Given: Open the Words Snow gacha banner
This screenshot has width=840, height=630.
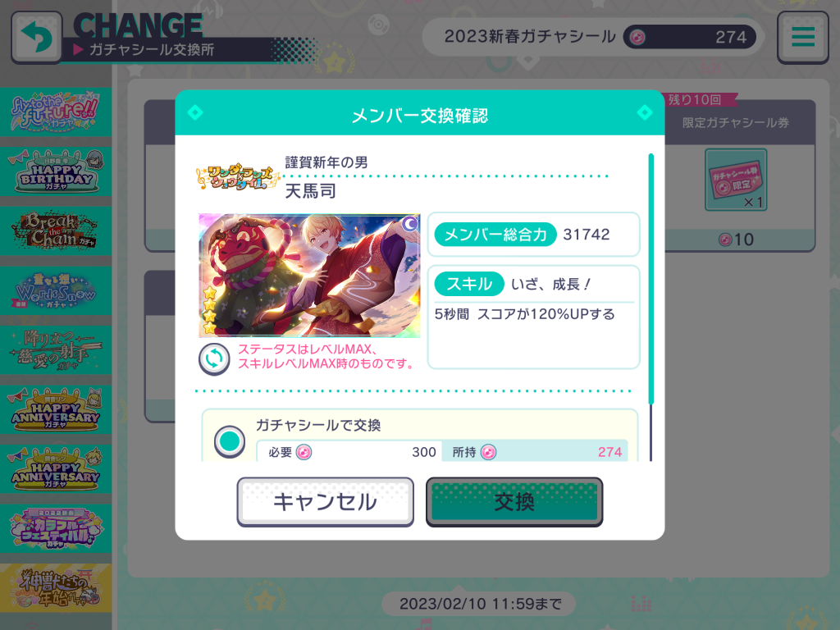Looking at the screenshot, I should pos(56,290).
